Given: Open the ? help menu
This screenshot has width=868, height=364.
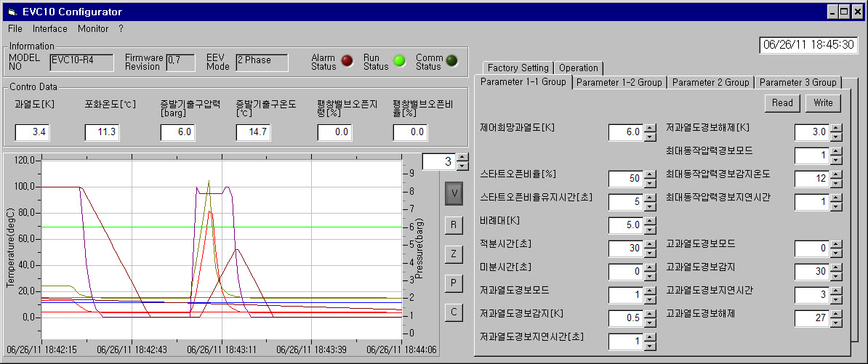Looking at the screenshot, I should (x=121, y=28).
